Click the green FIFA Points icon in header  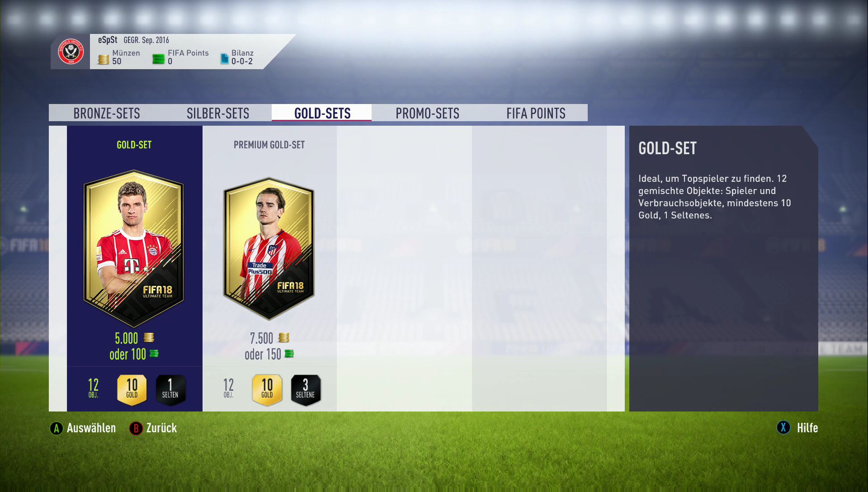click(x=159, y=59)
